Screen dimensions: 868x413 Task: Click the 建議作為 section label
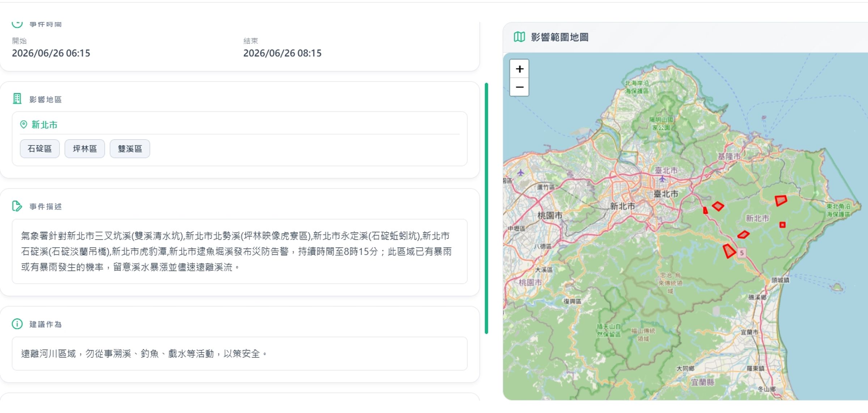click(46, 324)
